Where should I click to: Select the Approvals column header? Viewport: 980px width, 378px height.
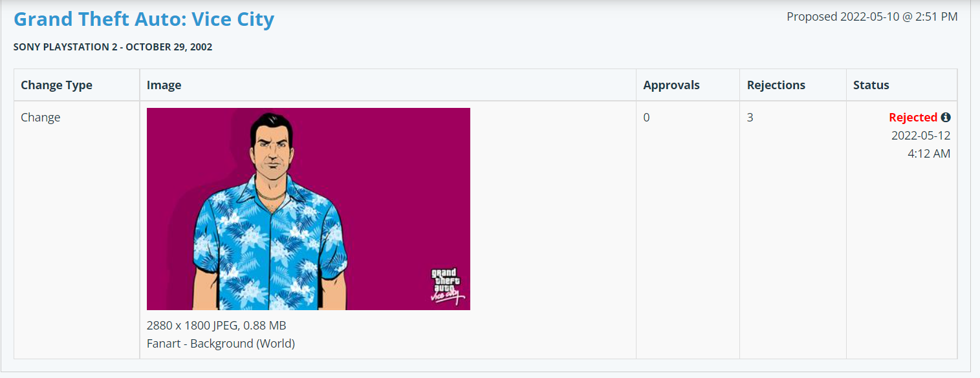[671, 85]
